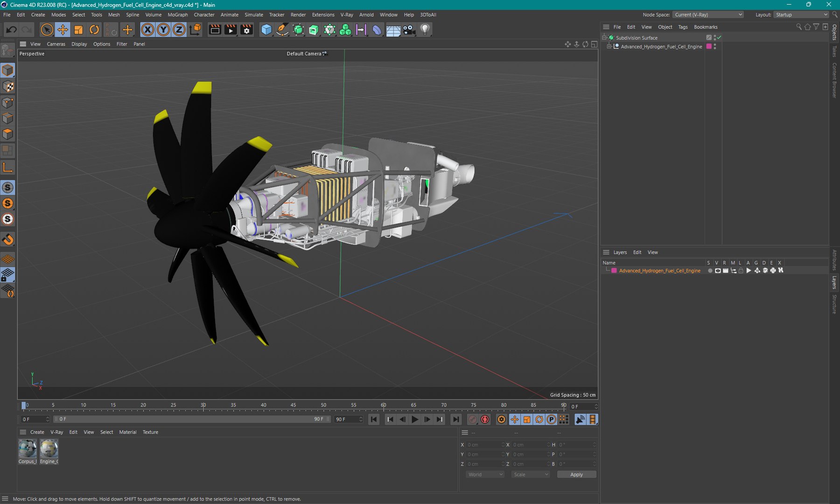
Task: Click the X position input field
Action: (485, 445)
